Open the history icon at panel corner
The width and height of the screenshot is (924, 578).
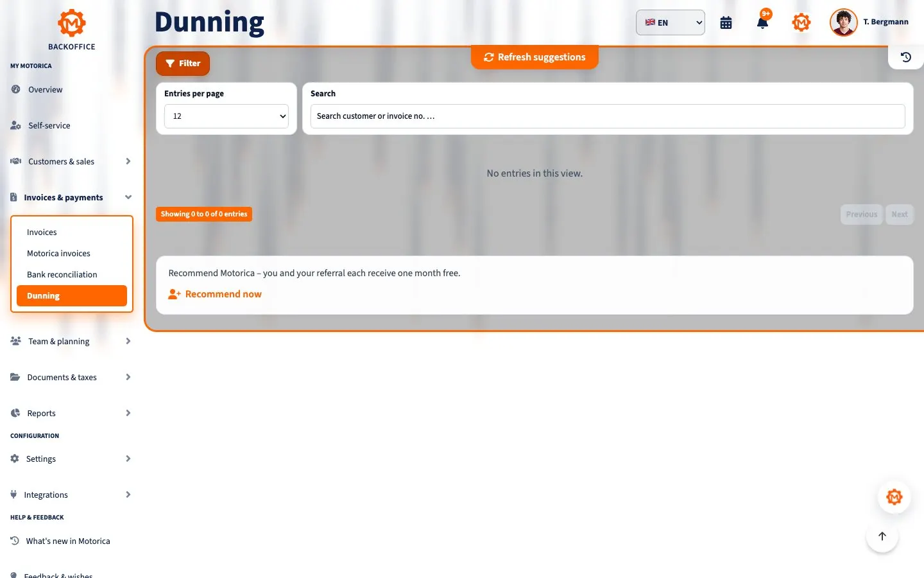[x=906, y=57]
